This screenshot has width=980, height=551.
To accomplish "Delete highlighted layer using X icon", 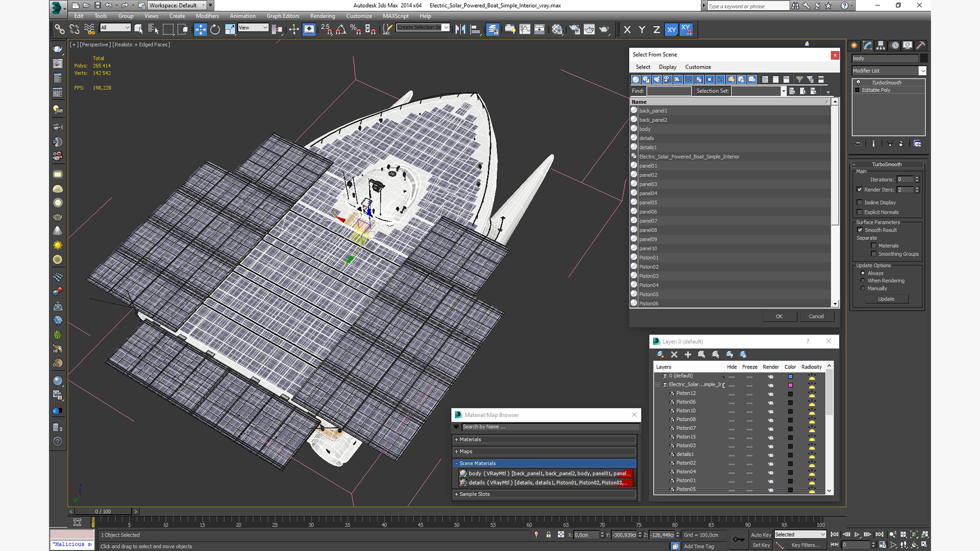I will pos(674,354).
